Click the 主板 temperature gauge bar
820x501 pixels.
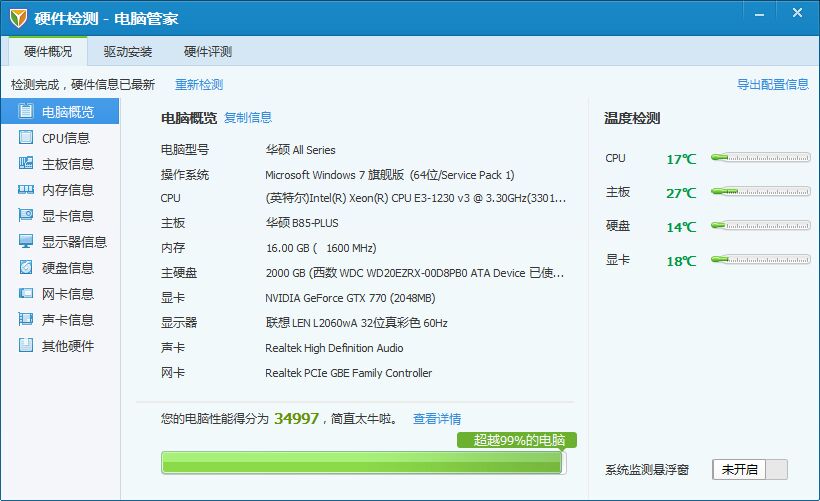[760, 192]
